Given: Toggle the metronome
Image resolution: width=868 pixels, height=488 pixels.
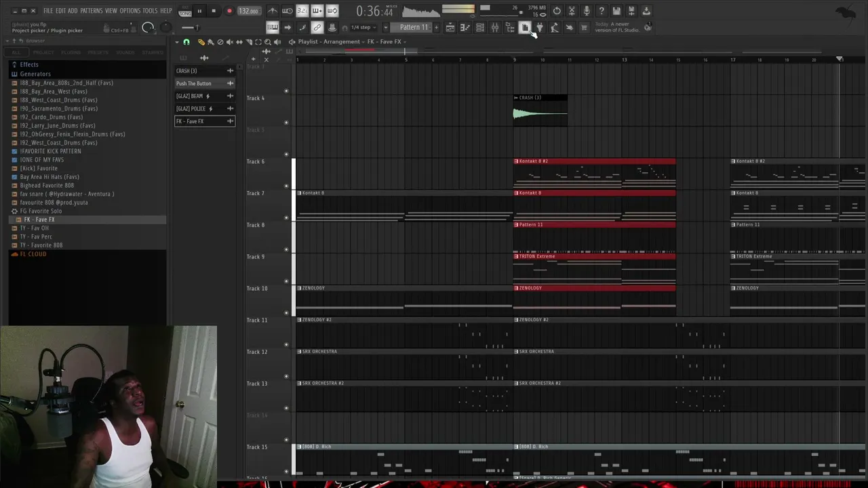Looking at the screenshot, I should 273,11.
